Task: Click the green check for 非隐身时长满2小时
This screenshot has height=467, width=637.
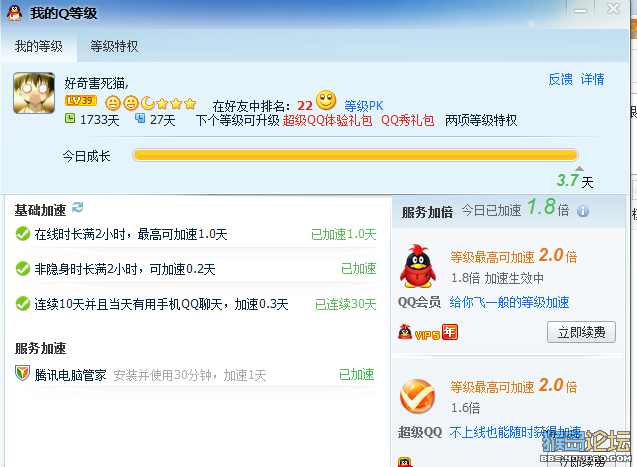Action: pos(22,268)
